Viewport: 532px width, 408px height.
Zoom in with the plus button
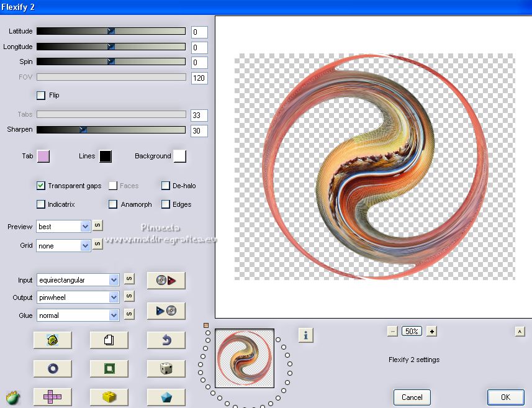tap(431, 331)
